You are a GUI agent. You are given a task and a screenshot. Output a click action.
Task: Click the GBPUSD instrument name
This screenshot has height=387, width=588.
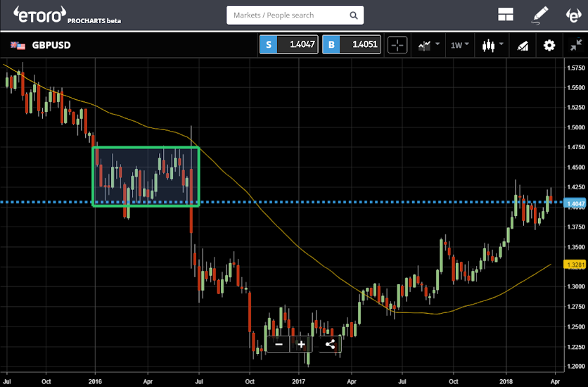click(x=51, y=45)
